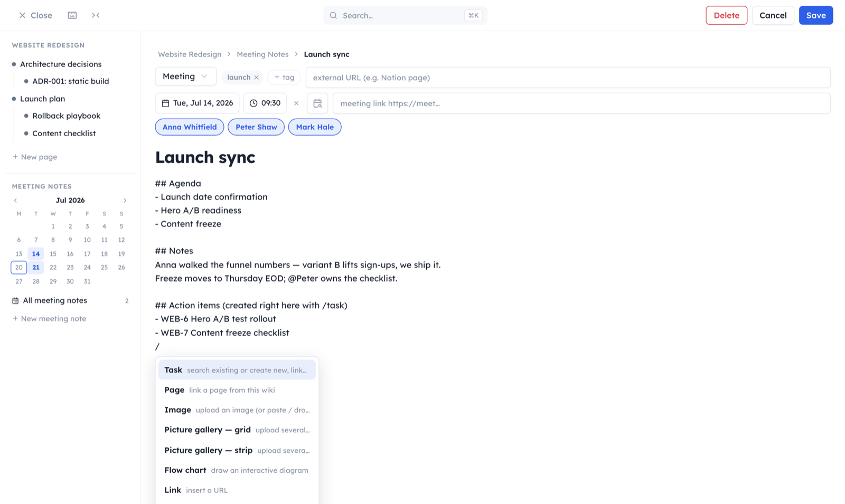
Task: Open Rollback playbook page
Action: (x=67, y=116)
